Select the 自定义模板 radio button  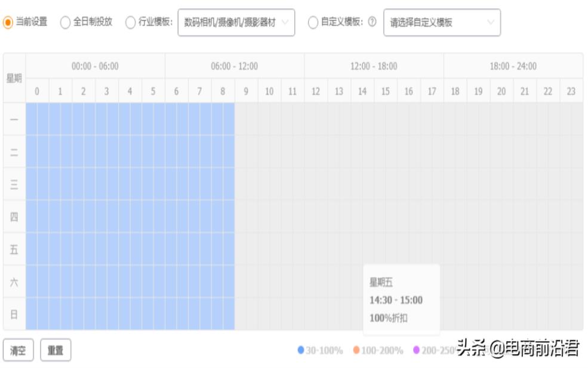click(x=313, y=22)
